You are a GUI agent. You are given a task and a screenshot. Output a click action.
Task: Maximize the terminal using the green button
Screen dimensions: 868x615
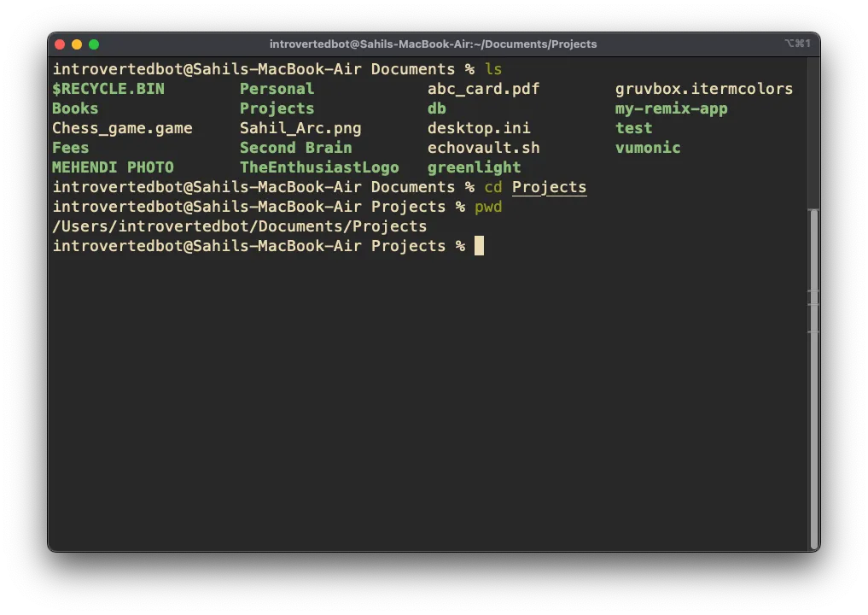pos(94,44)
